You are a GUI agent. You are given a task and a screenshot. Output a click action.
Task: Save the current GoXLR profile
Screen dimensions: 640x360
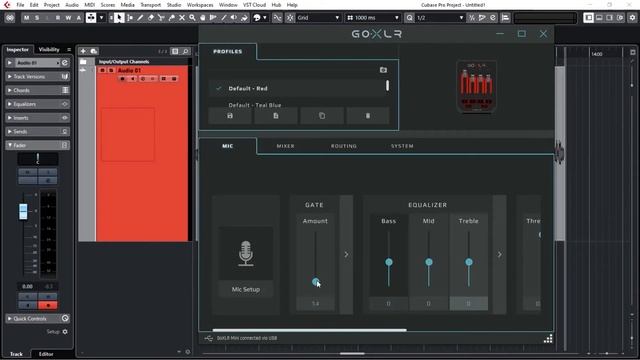point(230,116)
